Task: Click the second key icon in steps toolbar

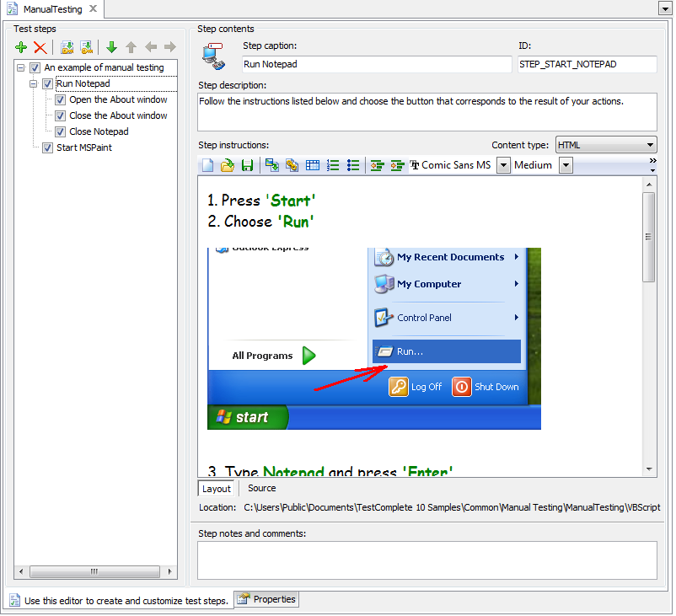Action: [x=87, y=47]
